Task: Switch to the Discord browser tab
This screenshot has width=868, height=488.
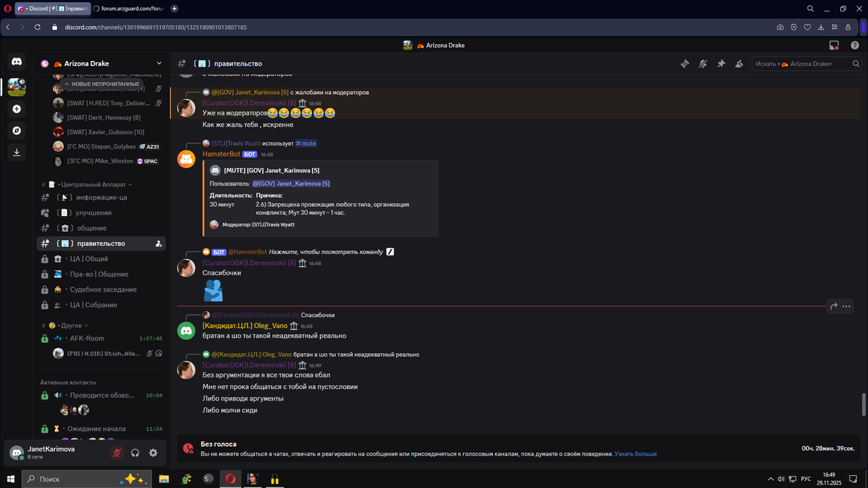Action: 52,9
